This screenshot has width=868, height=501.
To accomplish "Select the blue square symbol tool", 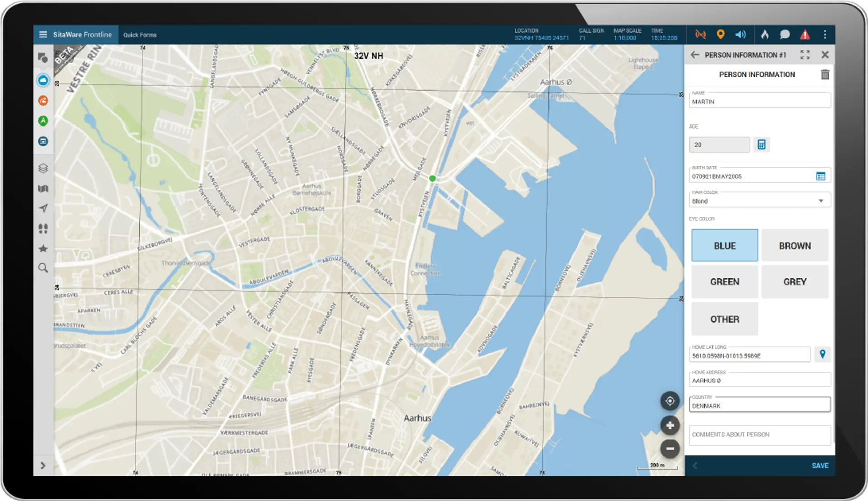I will 43,141.
